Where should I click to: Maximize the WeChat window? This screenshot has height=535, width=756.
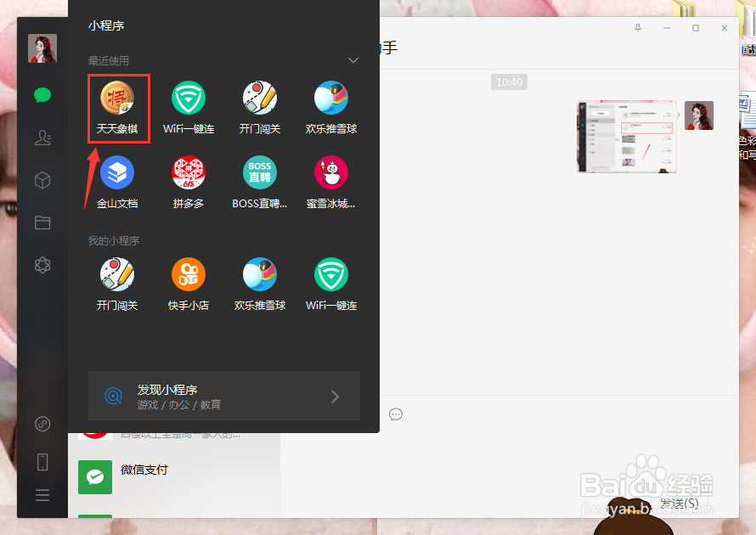(696, 28)
